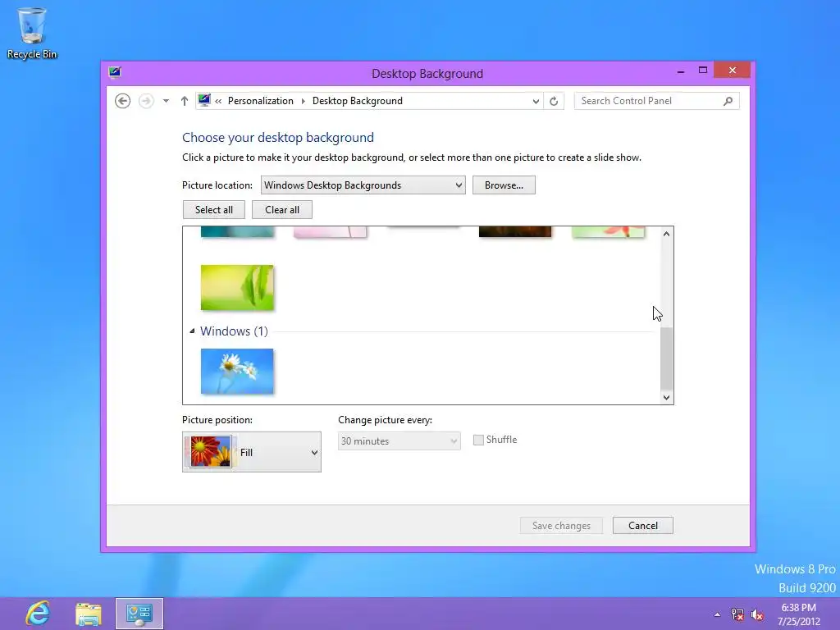Viewport: 840px width, 630px height.
Task: Click the Save changes button
Action: 561,526
